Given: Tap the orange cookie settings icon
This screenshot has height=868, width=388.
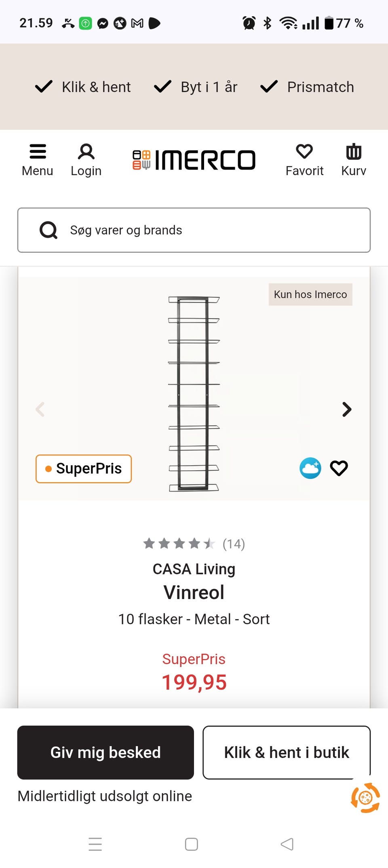Looking at the screenshot, I should pyautogui.click(x=365, y=798).
